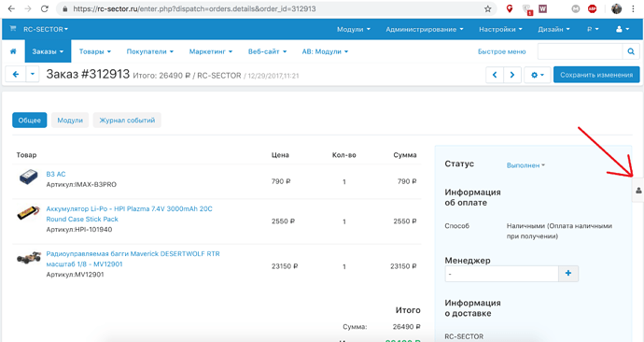
Task: Add manager with plus button
Action: [568, 274]
